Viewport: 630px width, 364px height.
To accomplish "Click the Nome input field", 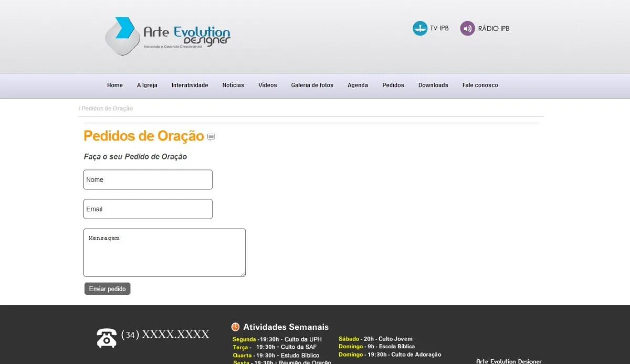I will (148, 179).
